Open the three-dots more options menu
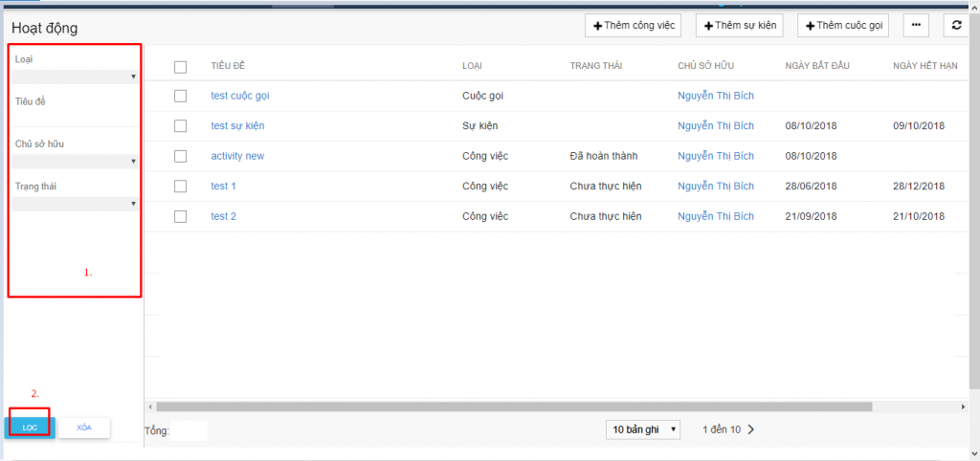The width and height of the screenshot is (980, 461). tap(916, 26)
